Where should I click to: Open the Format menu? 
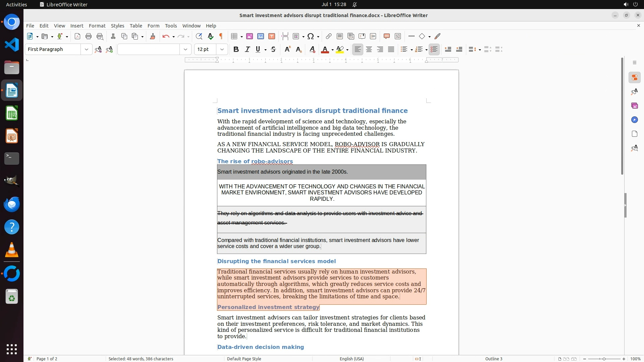coord(97,26)
